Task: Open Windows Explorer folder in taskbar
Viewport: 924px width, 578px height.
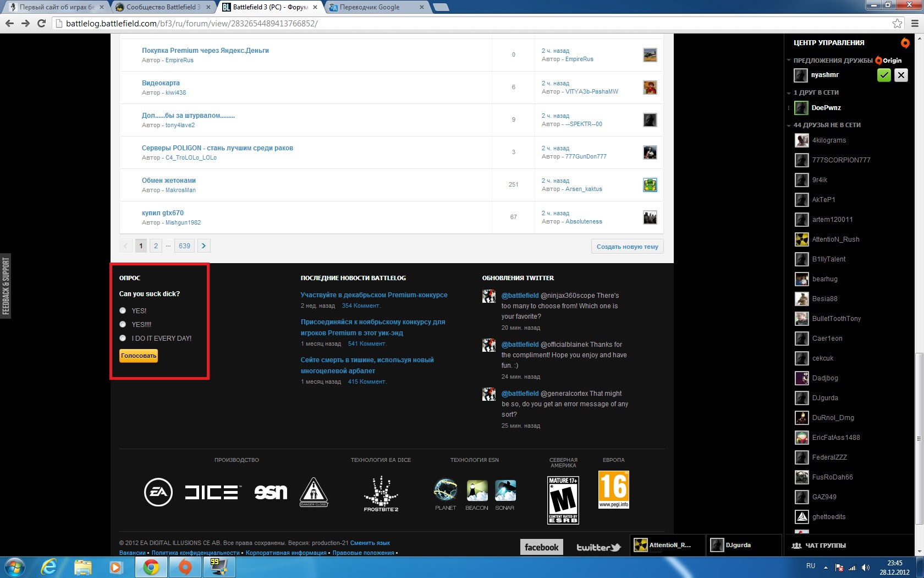Action: 83,567
